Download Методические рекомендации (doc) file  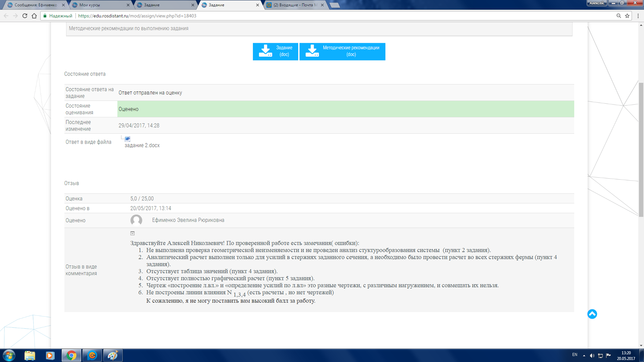(342, 51)
